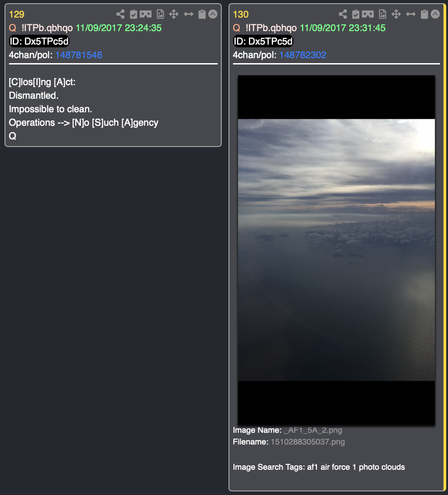This screenshot has width=448, height=495.
Task: Open 4chan link 148781546
Action: (x=78, y=55)
